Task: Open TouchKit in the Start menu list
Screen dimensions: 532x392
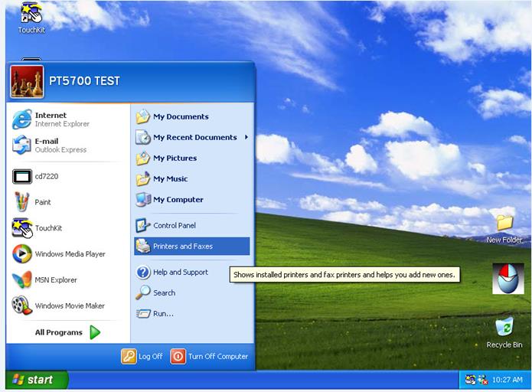Action: (22, 227)
